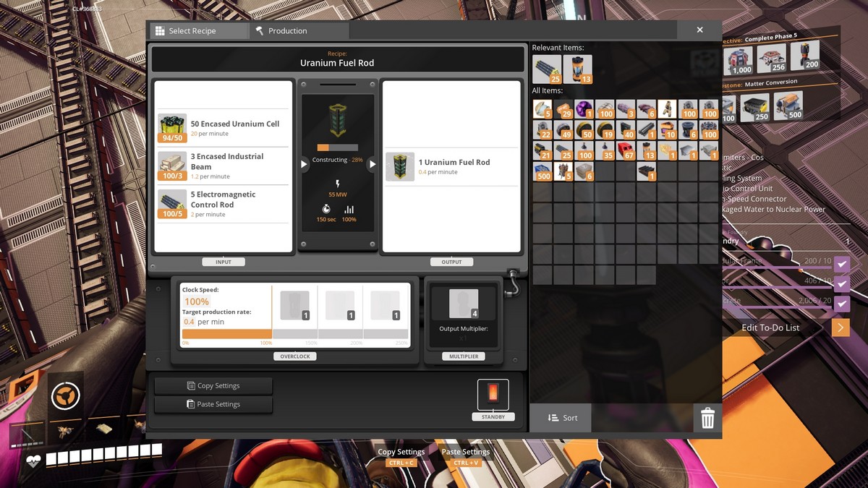
Task: Select the blue item stack of 500
Action: [542, 171]
